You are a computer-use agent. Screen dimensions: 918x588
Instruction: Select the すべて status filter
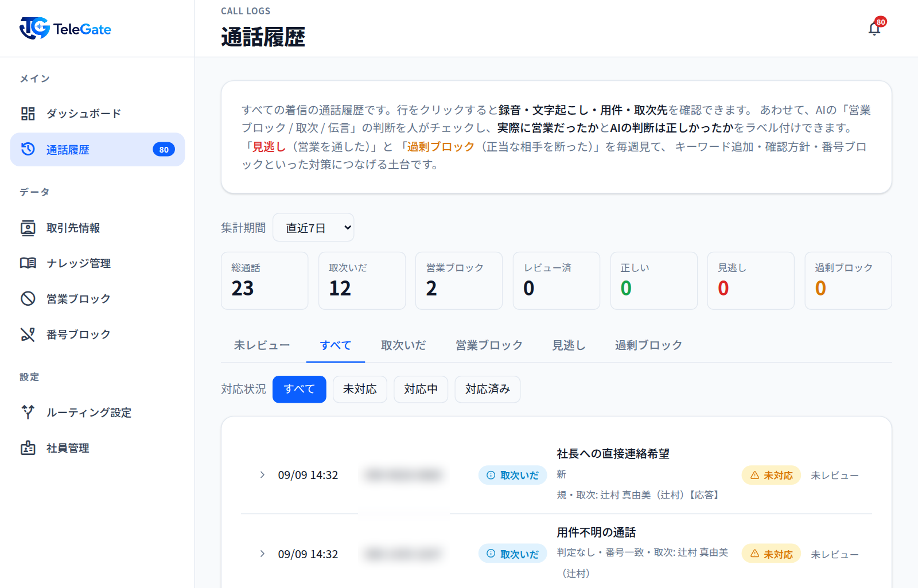coord(299,389)
